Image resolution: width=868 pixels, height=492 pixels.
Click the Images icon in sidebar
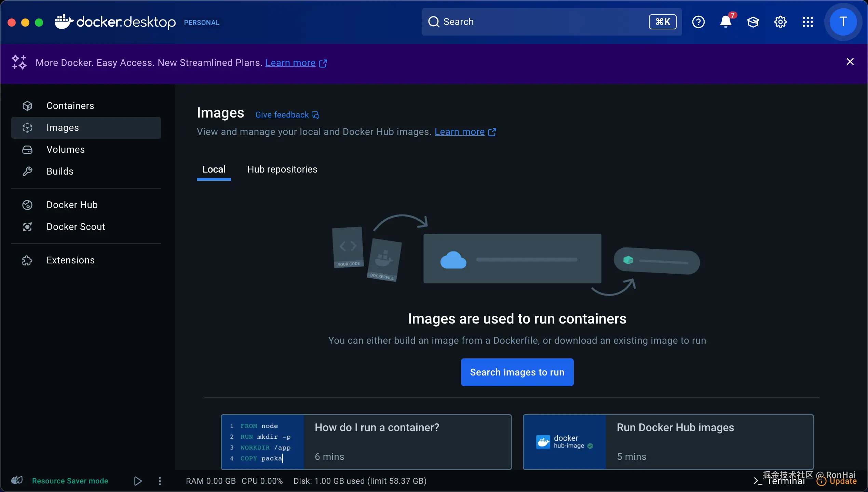27,128
